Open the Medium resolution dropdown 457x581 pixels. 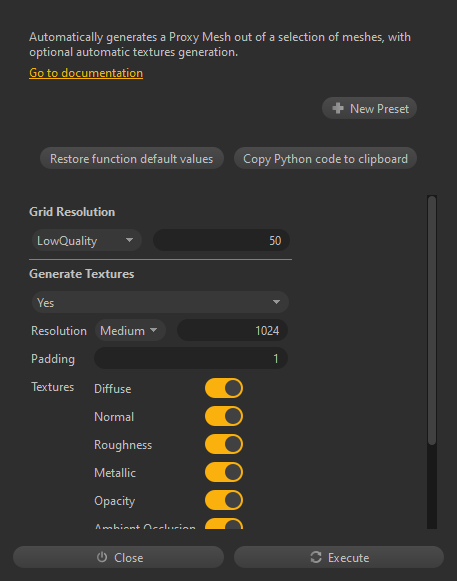point(130,330)
